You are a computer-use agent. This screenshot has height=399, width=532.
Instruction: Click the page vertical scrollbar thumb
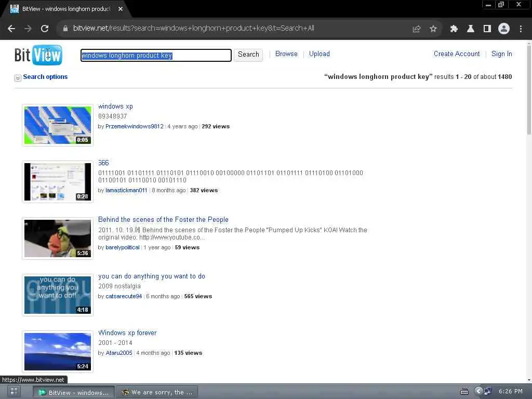pyautogui.click(x=529, y=90)
